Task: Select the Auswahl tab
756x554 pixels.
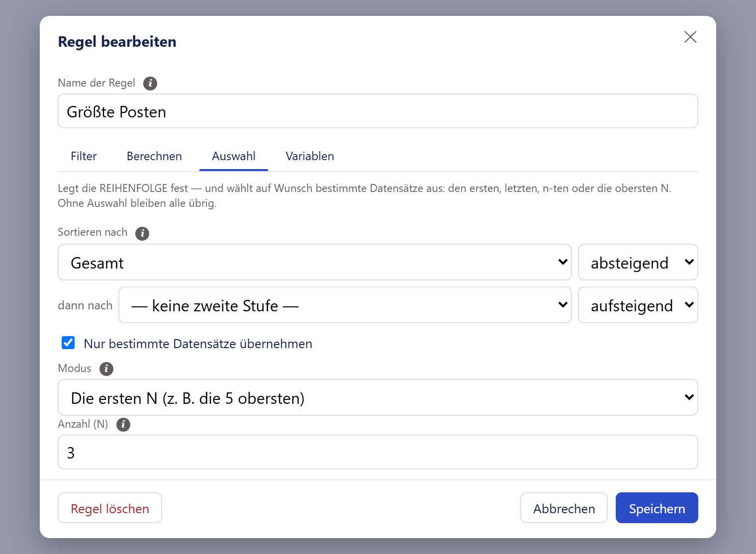Action: tap(234, 156)
